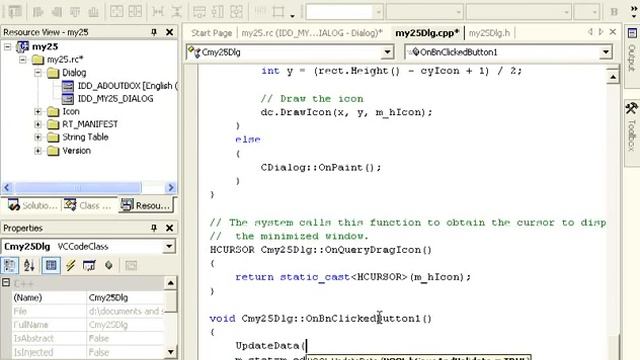Viewport: 640px width, 360px height.
Task: Click the Center Vertical toolbar icon
Action: point(117,12)
